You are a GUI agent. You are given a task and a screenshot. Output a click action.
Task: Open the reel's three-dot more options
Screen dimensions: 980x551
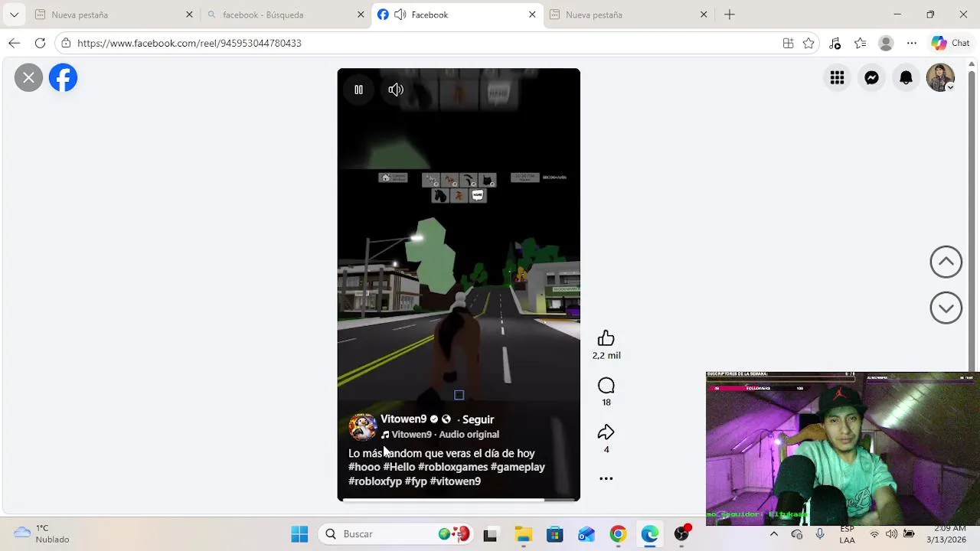[x=606, y=478]
